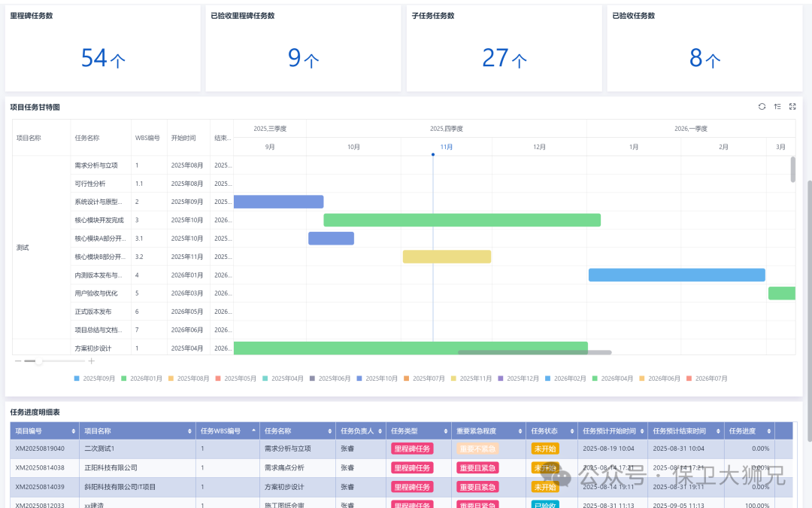This screenshot has height=508, width=812.
Task: Toggle 2025年09月 legend series
Action: (94, 379)
